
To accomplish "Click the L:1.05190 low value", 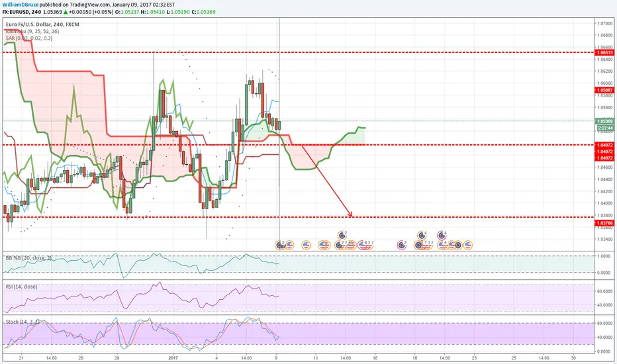I will pos(178,12).
